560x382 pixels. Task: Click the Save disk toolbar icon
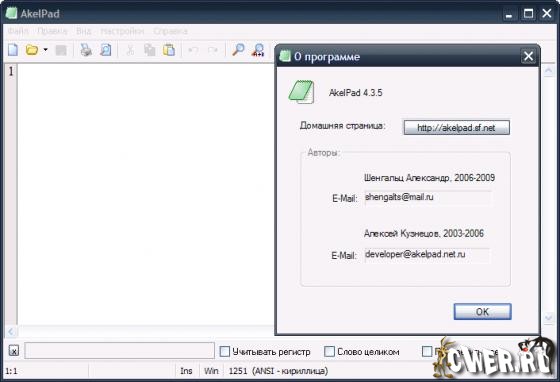pos(61,50)
